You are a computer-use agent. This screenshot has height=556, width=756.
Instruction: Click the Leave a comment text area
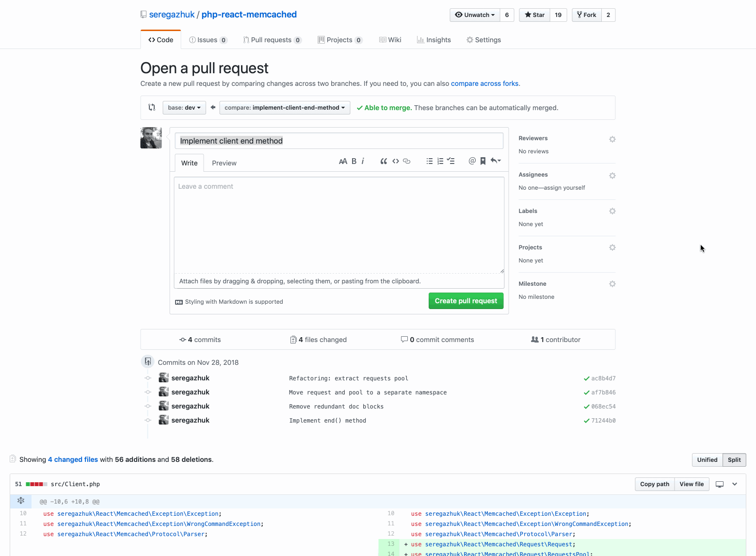pyautogui.click(x=339, y=225)
